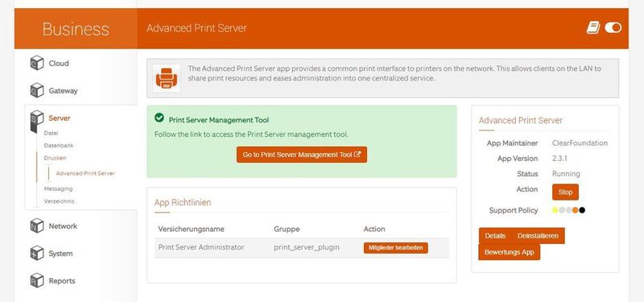Viewport: 644px width, 302px height.
Task: Stop the Advanced Print Server service
Action: pyautogui.click(x=565, y=192)
